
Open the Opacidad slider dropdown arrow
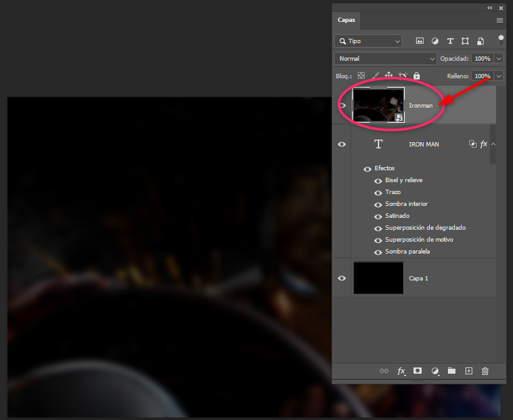499,59
